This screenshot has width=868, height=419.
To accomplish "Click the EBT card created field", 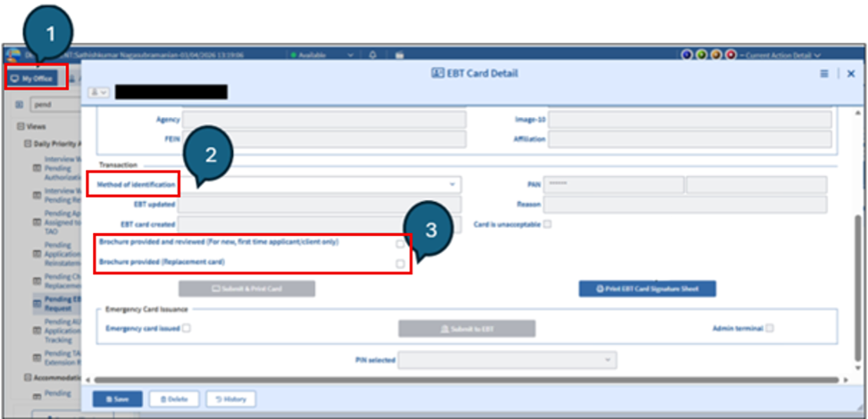I will coord(320,224).
